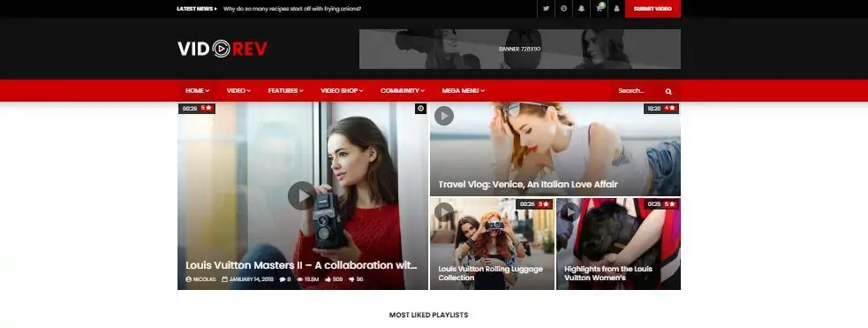Click the VidoRev logo

tap(223, 49)
